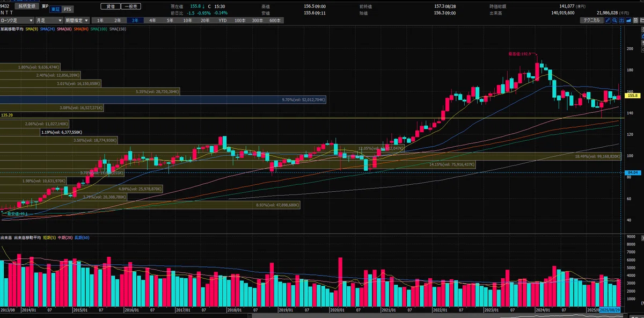Click the 84.04 price level marker
This screenshot has height=318, width=644.
633,172
